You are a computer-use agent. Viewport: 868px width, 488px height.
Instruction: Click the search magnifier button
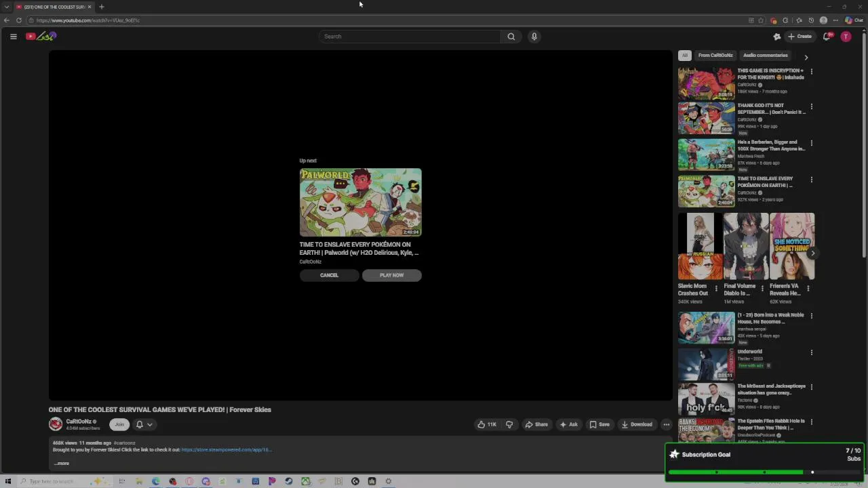511,37
